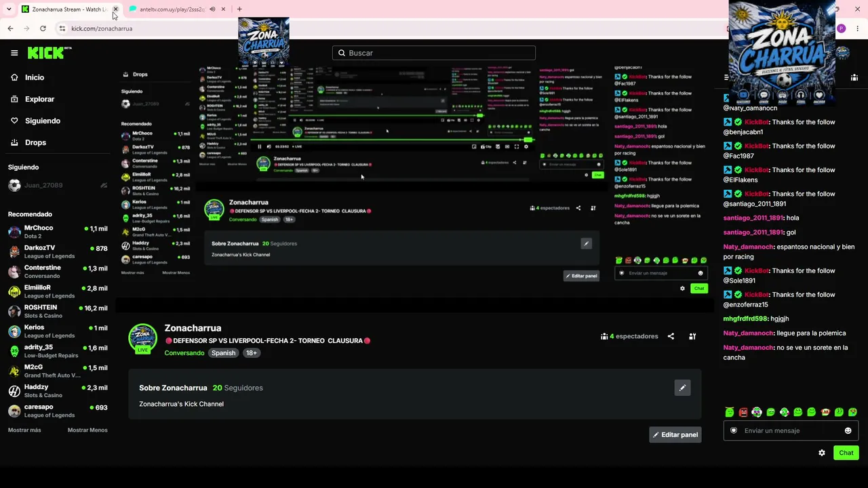The width and height of the screenshot is (868, 488).
Task: Click the Zonacharrua LIVE channel avatar
Action: (142, 339)
